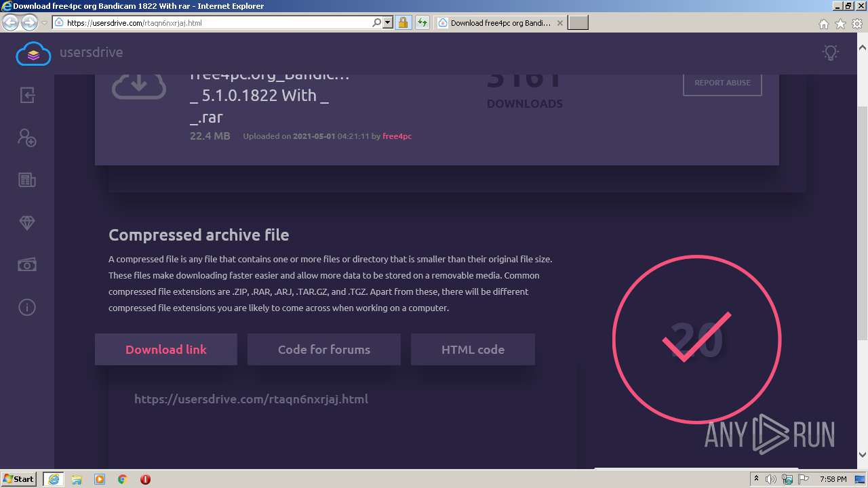This screenshot has height=488, width=868.
Task: Open the red Opera taskbar icon
Action: [145, 479]
